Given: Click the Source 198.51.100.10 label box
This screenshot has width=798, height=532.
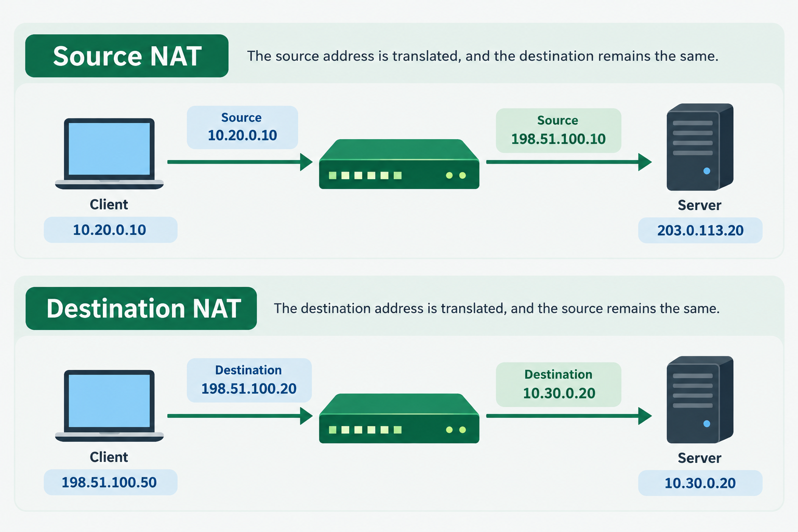Looking at the screenshot, I should (558, 130).
